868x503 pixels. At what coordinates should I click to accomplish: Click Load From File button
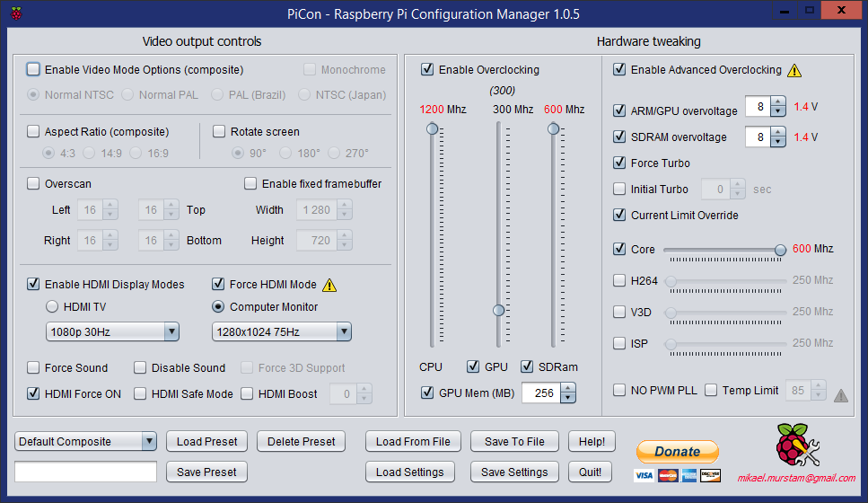(413, 442)
